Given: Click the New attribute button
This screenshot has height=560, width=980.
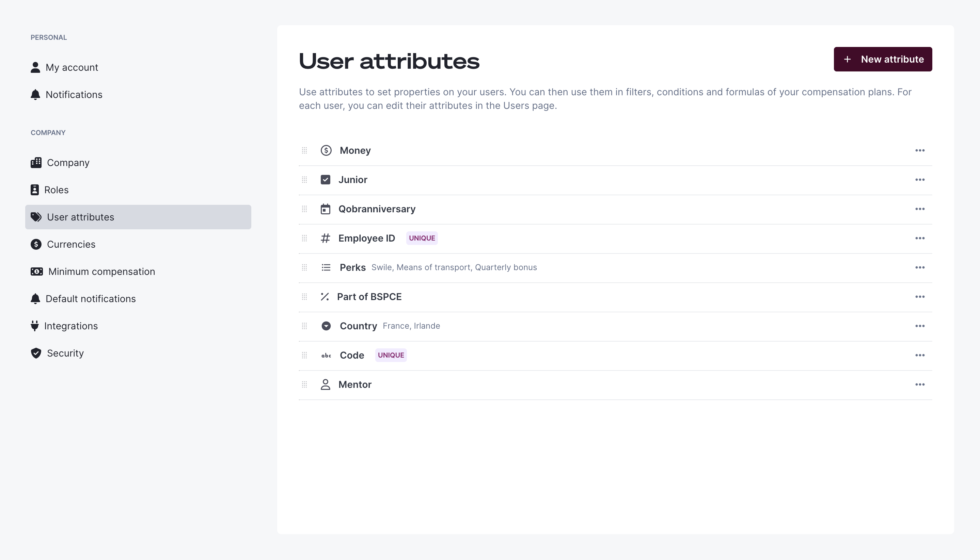Looking at the screenshot, I should click(883, 59).
